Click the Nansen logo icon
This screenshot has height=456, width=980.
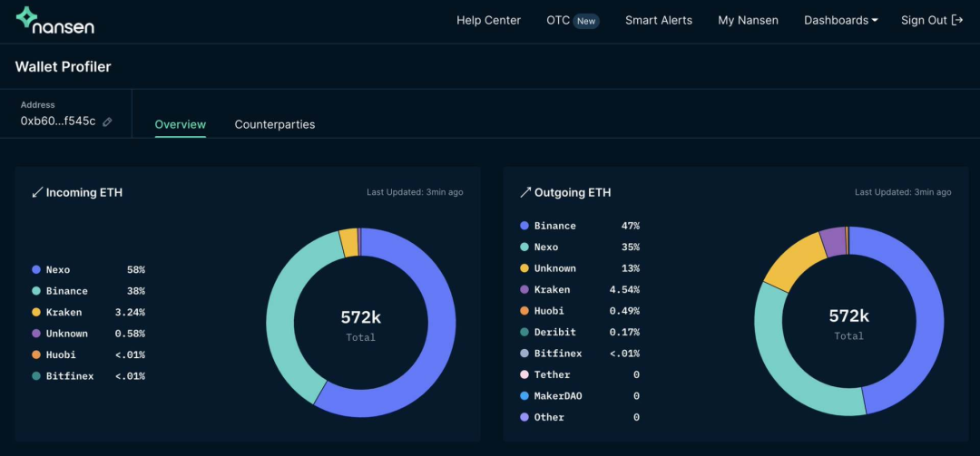pyautogui.click(x=26, y=17)
